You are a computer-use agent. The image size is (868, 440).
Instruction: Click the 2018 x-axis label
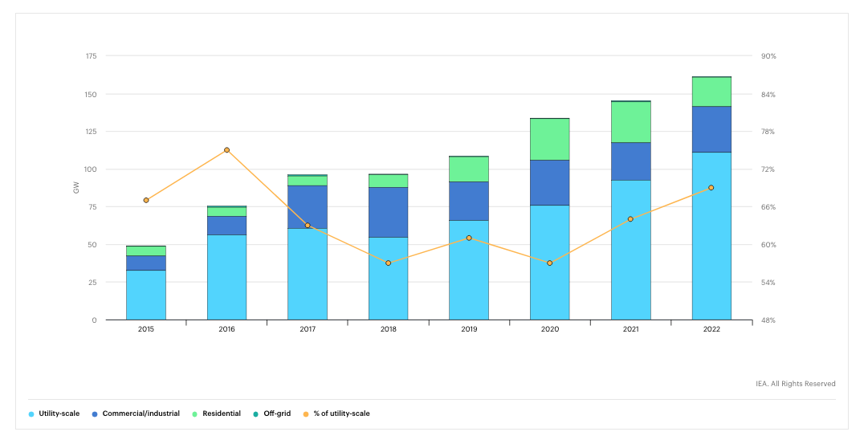389,329
